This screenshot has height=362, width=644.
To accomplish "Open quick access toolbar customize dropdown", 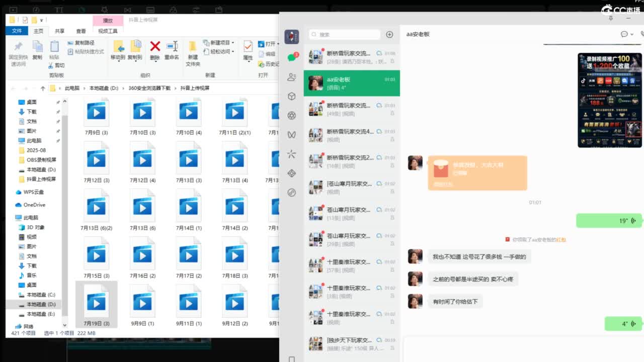I will pyautogui.click(x=42, y=21).
